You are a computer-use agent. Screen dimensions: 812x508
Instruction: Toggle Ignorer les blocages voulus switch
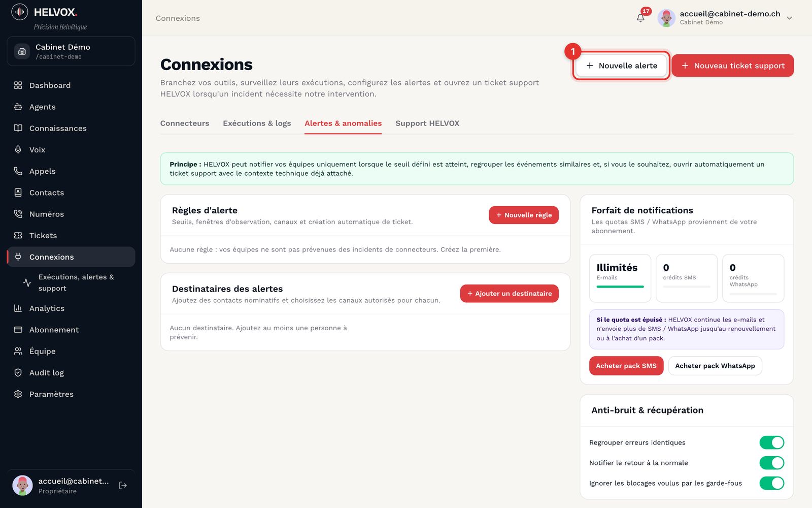(771, 483)
